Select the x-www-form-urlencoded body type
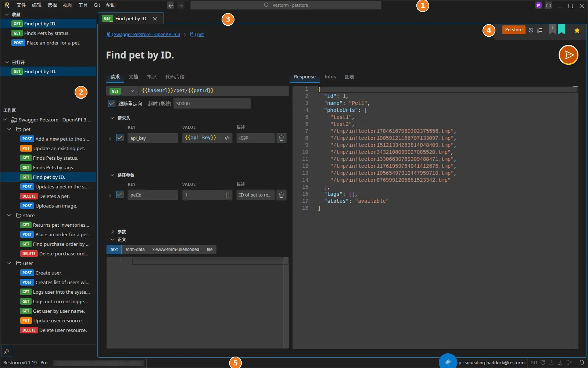588x368 pixels. pos(176,250)
